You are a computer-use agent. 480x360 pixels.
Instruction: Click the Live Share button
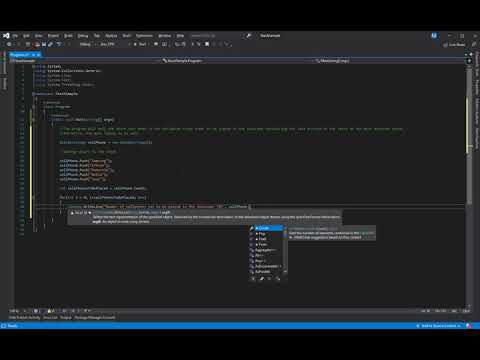click(454, 45)
